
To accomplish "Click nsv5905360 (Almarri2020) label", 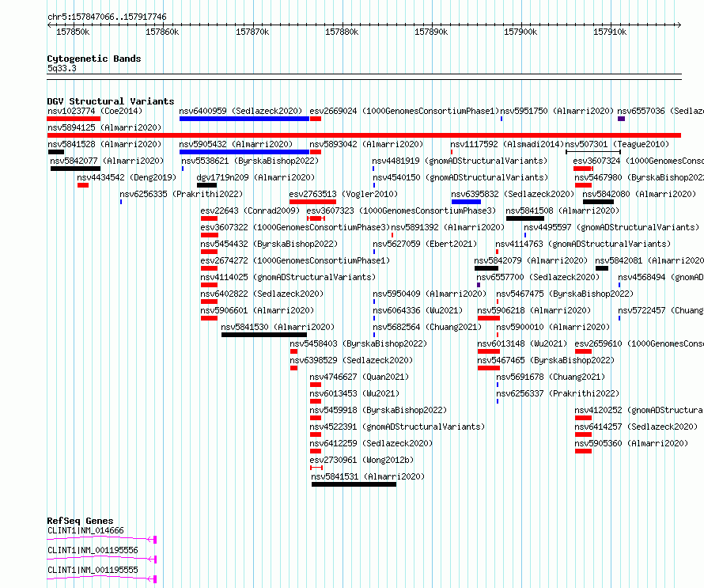I will (x=631, y=443).
